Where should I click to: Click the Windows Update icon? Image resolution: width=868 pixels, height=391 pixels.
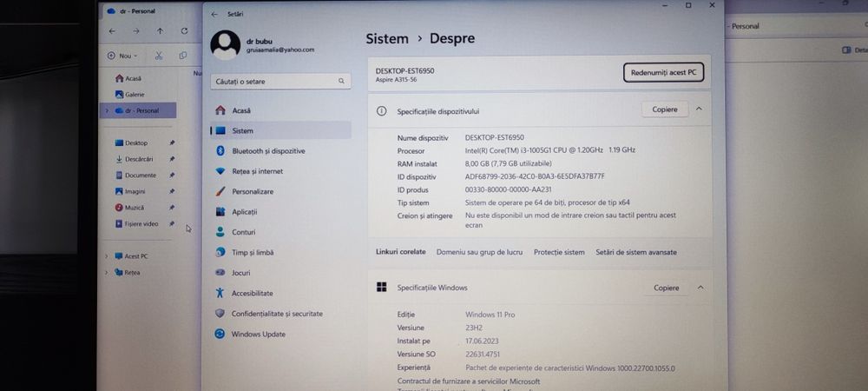tap(220, 334)
